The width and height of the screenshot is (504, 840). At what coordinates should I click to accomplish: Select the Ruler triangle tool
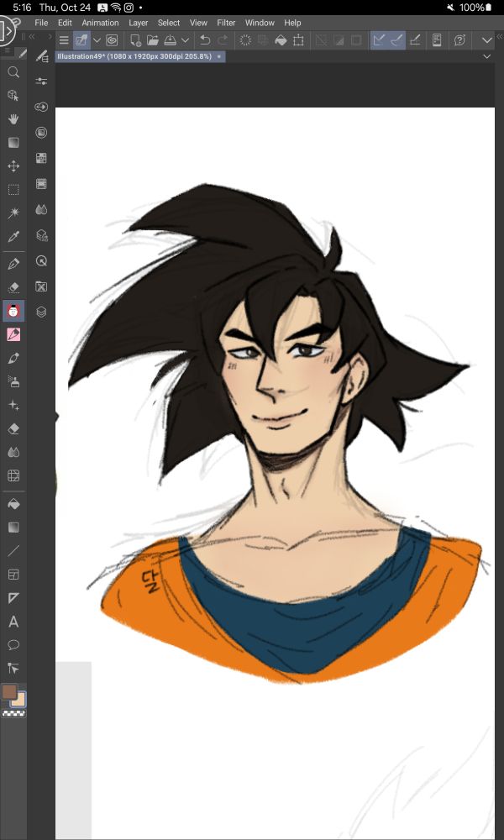(13, 598)
